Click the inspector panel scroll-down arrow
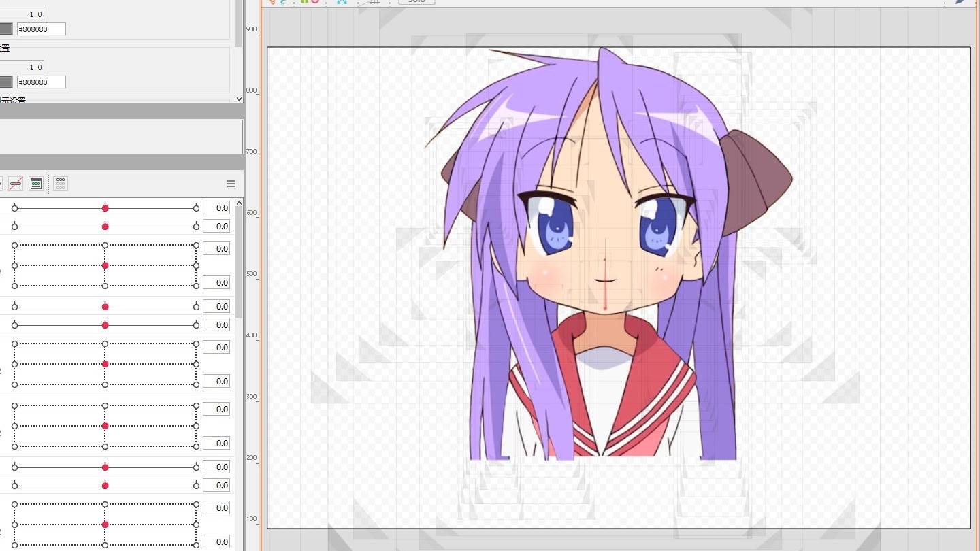 point(239,99)
